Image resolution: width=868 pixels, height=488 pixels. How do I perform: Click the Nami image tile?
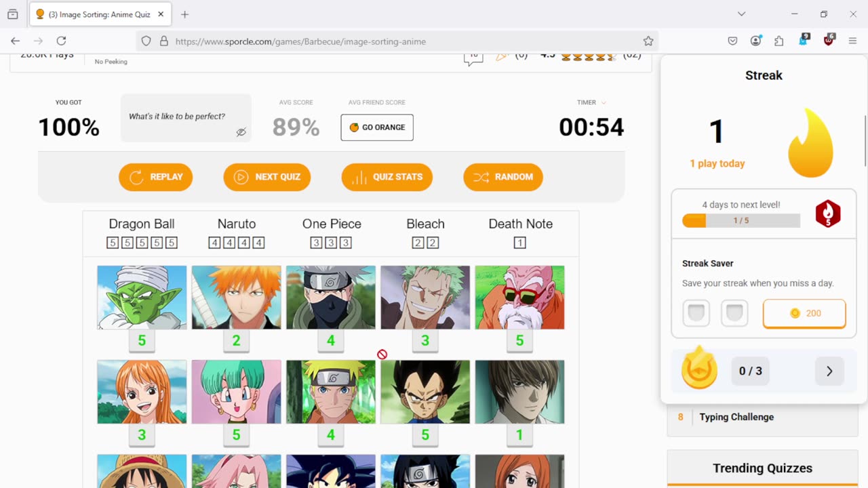click(x=142, y=392)
